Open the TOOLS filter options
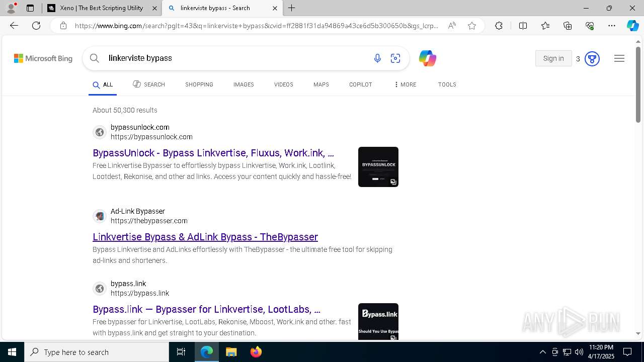 [x=447, y=84]
